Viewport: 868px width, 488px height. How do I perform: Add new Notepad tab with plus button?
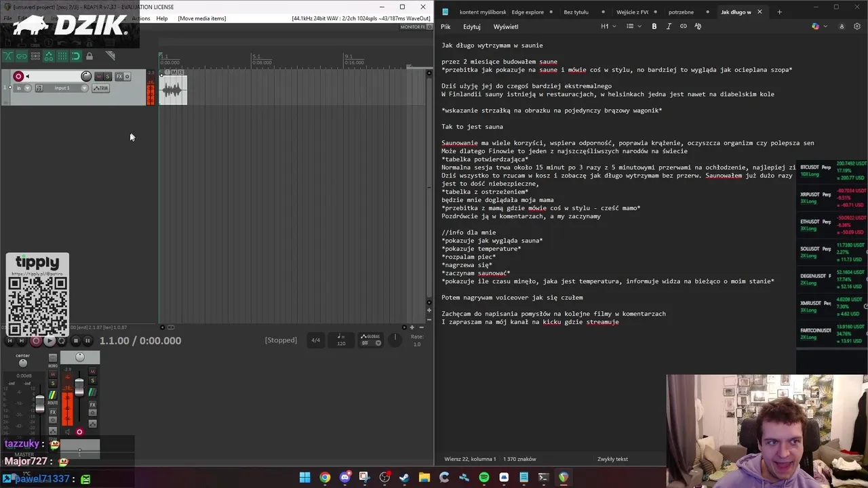pyautogui.click(x=779, y=12)
